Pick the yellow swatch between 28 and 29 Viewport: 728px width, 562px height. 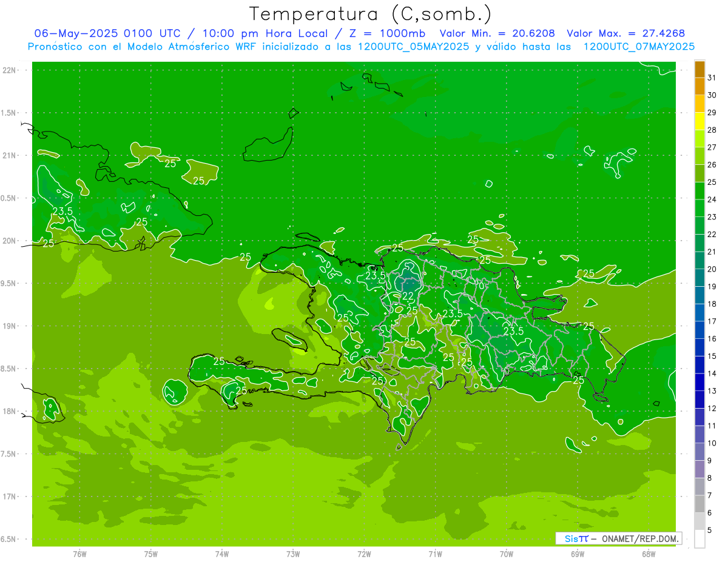point(699,121)
